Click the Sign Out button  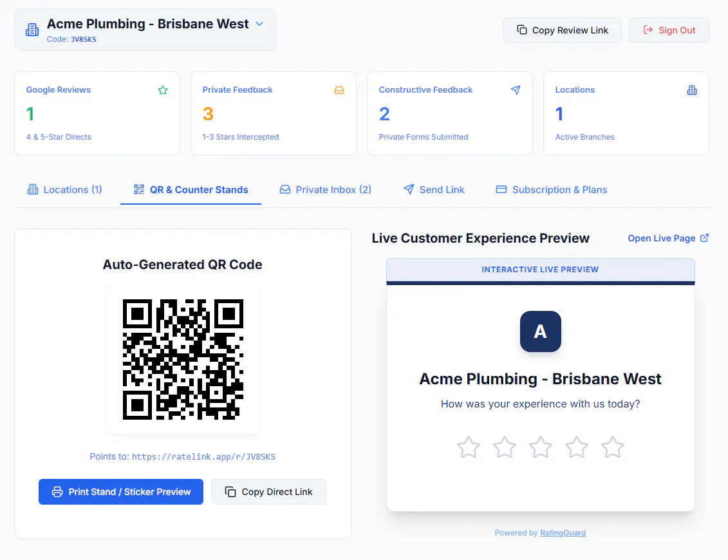tap(669, 30)
